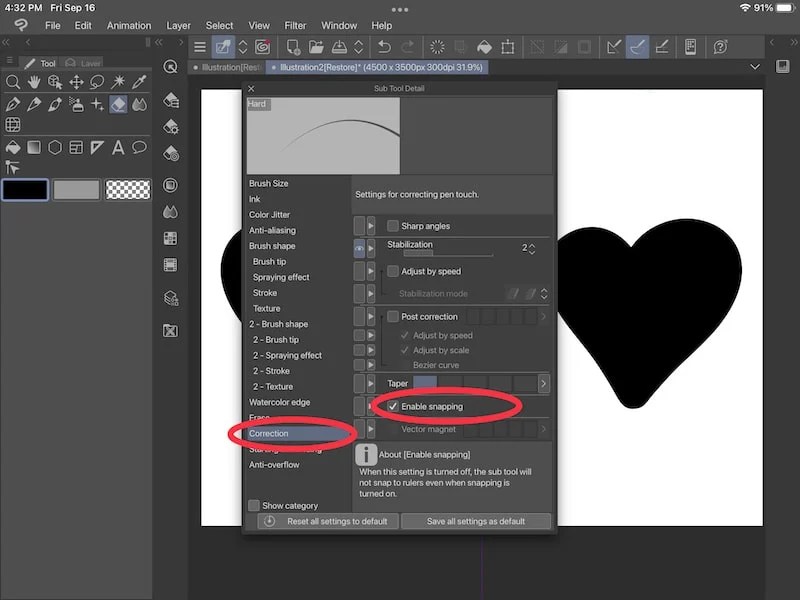This screenshot has width=800, height=600.
Task: Disable the Enable snapping checkbox
Action: [392, 407]
